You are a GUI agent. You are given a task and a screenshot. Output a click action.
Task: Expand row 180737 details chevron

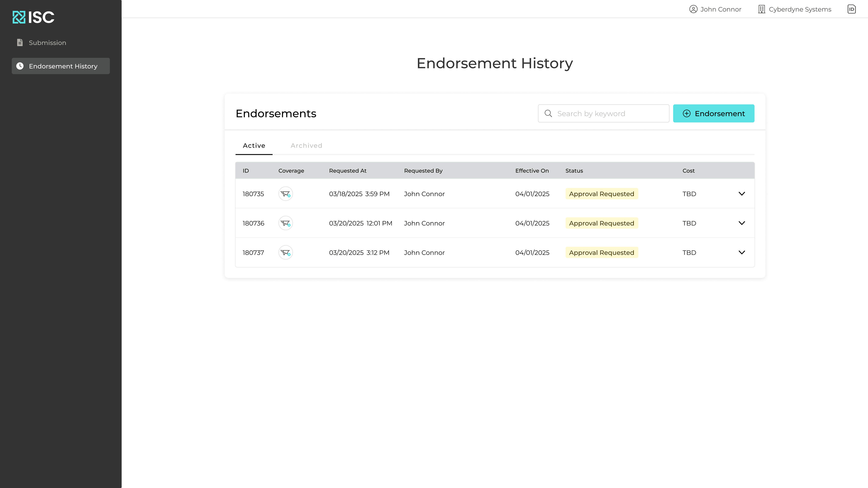(x=742, y=252)
